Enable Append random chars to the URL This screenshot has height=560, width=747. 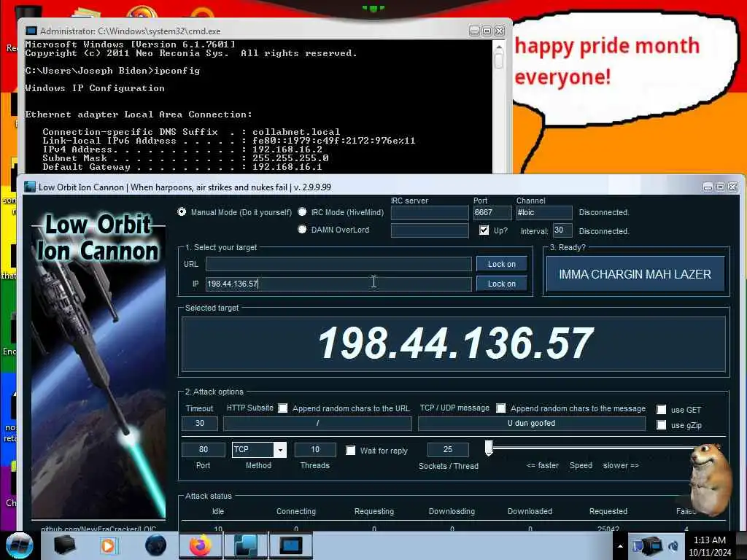pos(283,408)
